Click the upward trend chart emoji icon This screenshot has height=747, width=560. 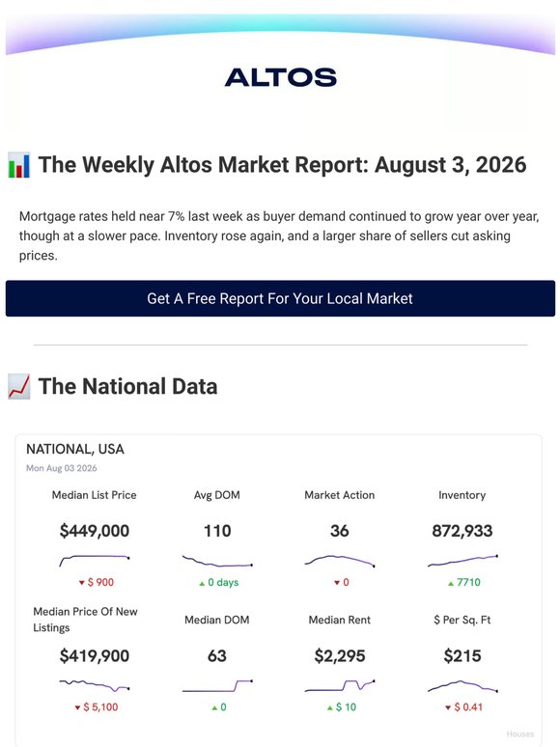(x=19, y=386)
